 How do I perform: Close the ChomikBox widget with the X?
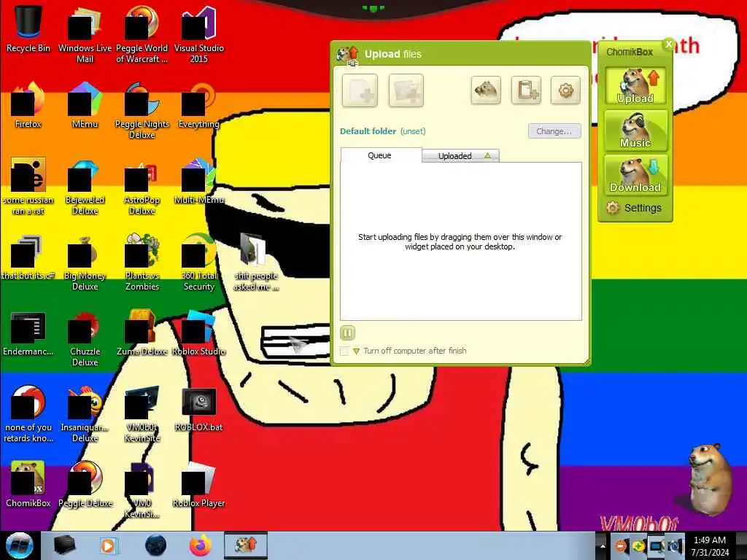pyautogui.click(x=668, y=44)
